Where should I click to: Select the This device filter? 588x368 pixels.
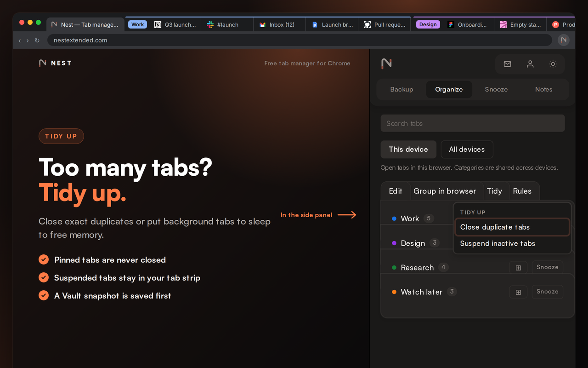click(x=408, y=149)
